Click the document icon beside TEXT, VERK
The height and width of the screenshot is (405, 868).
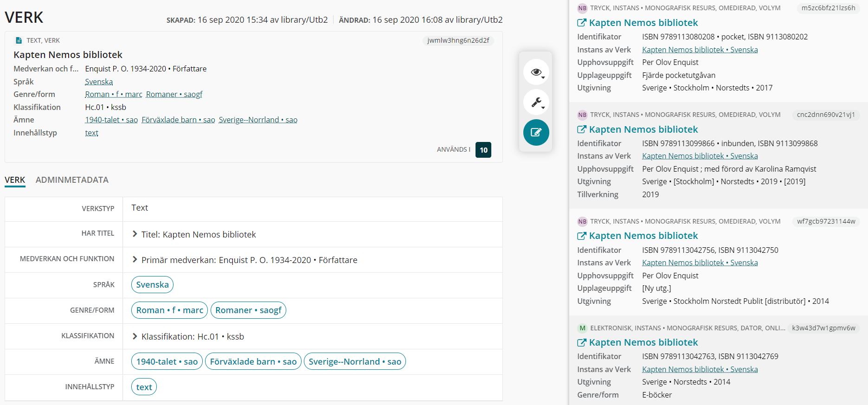pos(19,40)
